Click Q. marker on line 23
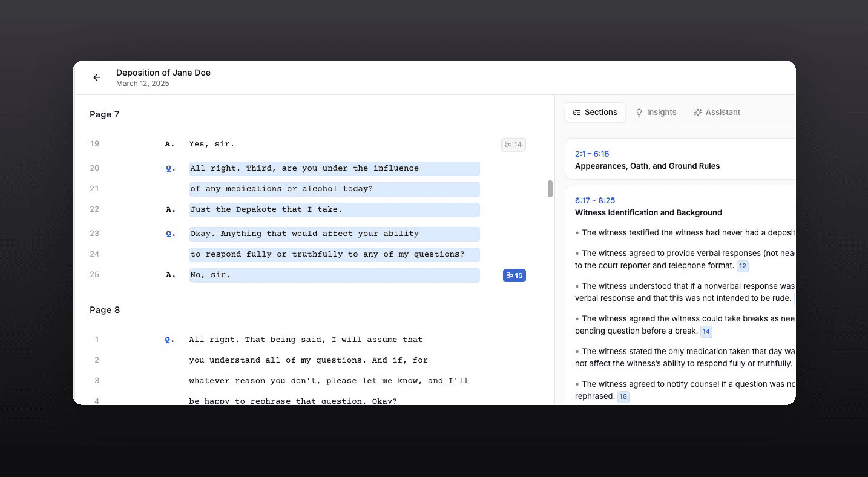Screen dimensions: 868x477 170,234
